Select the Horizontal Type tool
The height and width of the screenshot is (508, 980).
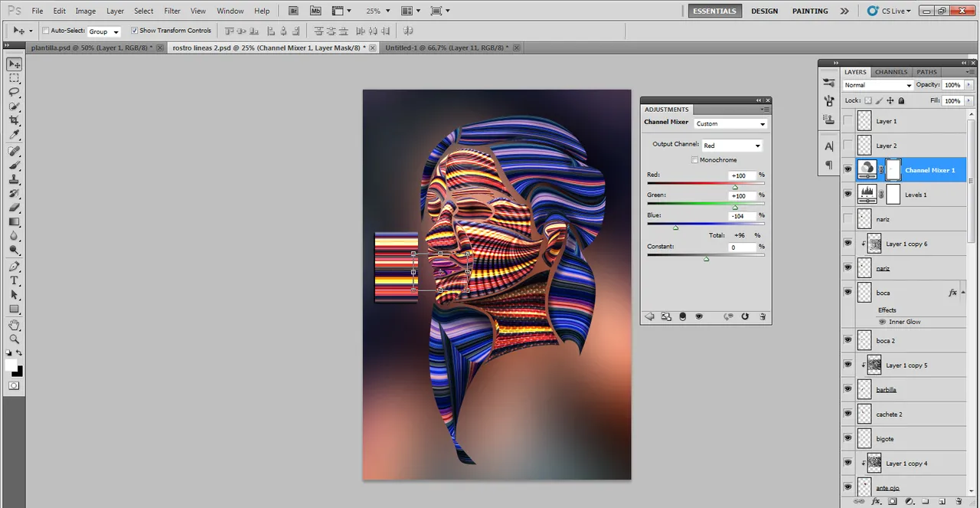[x=14, y=280]
